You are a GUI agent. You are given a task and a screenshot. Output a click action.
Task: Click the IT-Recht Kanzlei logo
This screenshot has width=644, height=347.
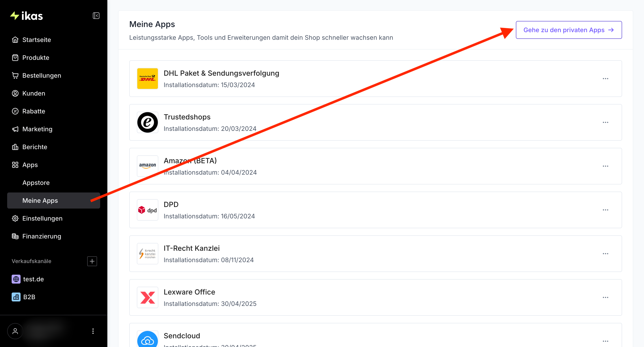point(148,254)
